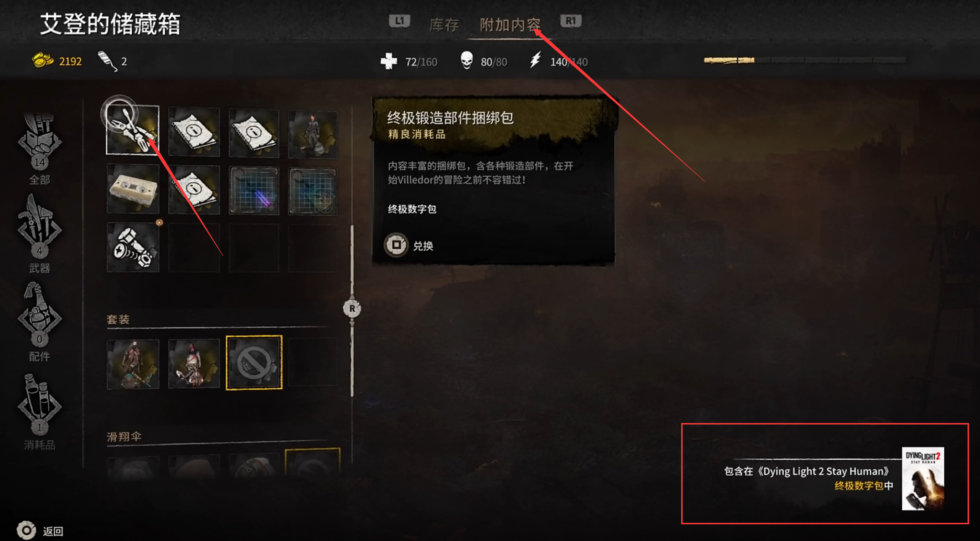980x541 pixels.
Task: Choose the red and white outfit under 套装
Action: coord(194,363)
